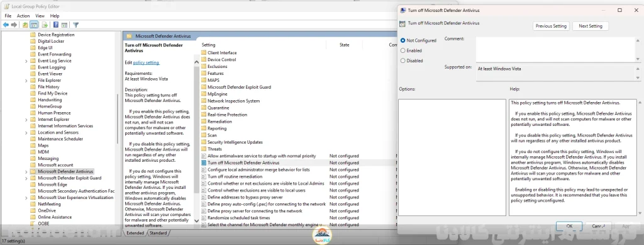Click the Next Setting button

point(590,26)
